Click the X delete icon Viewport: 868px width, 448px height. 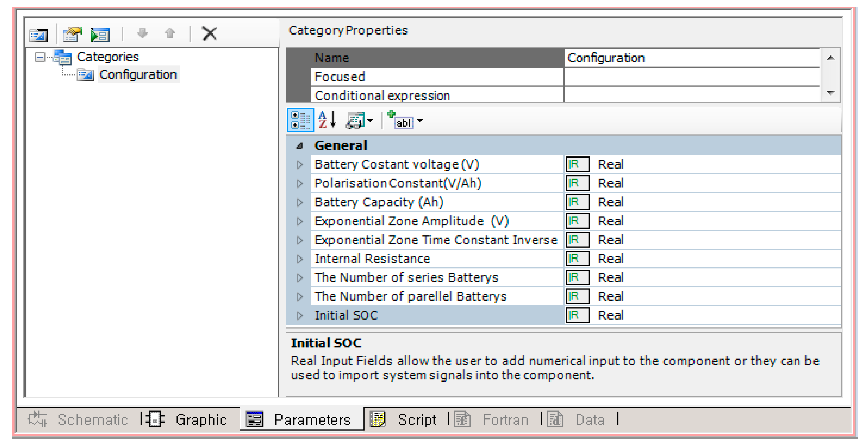[209, 34]
